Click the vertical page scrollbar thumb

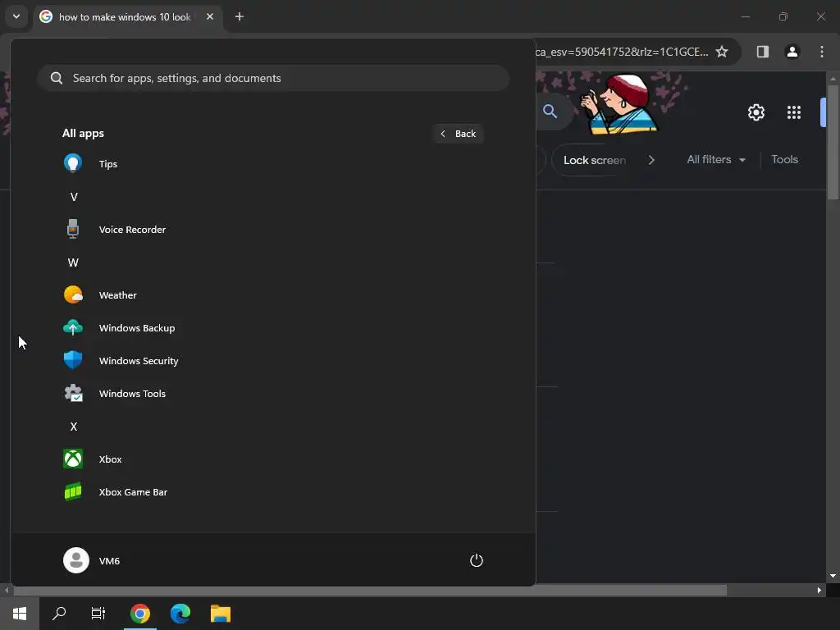tap(833, 142)
